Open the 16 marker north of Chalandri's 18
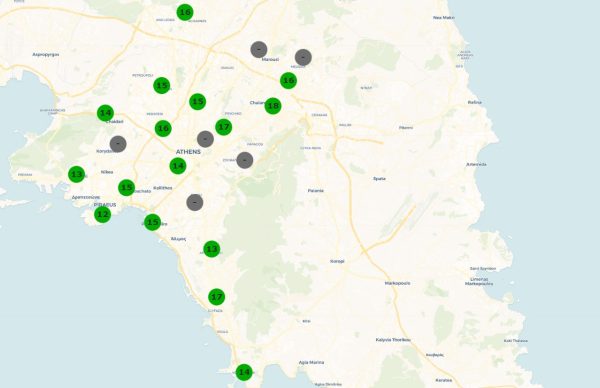The width and height of the screenshot is (600, 388). click(x=288, y=80)
